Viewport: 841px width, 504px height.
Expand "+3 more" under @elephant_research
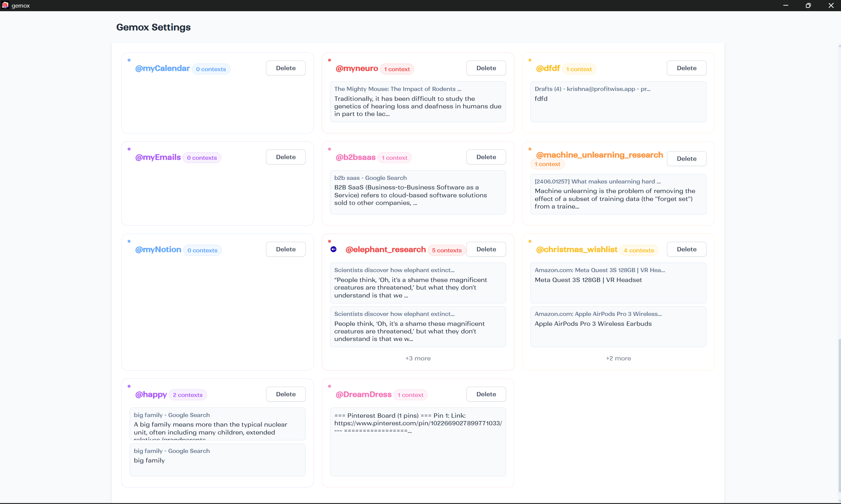(418, 358)
